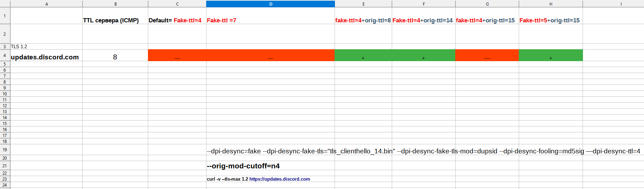Screen dimensions: 644x189
Task: Click the 'TTL сервера (ICMP)' cell
Action: pos(115,16)
